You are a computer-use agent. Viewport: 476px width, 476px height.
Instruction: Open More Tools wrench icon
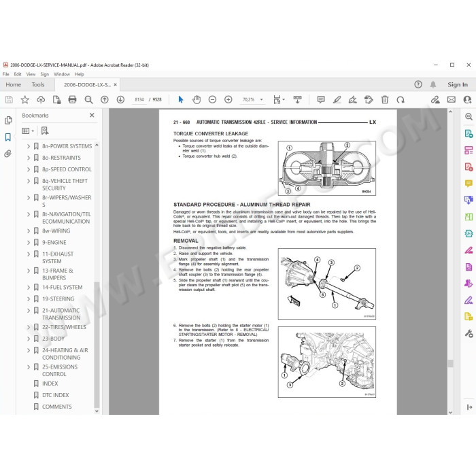tap(469, 334)
